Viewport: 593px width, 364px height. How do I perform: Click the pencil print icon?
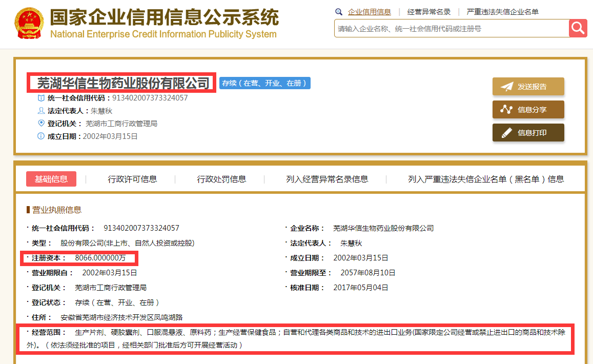(x=506, y=133)
